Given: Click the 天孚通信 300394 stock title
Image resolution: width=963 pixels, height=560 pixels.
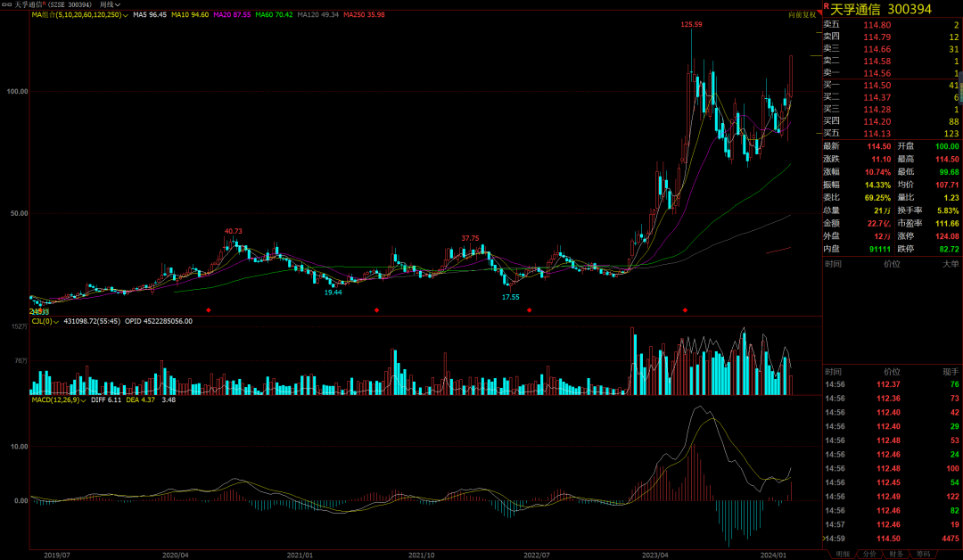Looking at the screenshot, I should coord(881,9).
